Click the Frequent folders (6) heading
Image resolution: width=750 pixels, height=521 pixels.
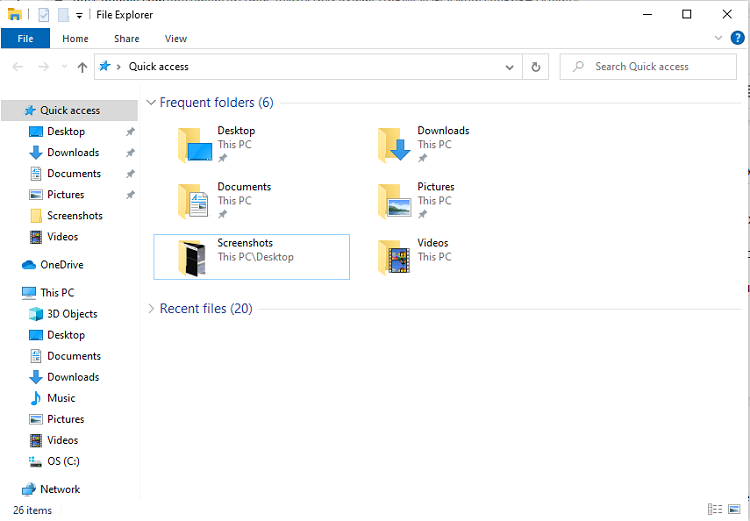point(216,102)
